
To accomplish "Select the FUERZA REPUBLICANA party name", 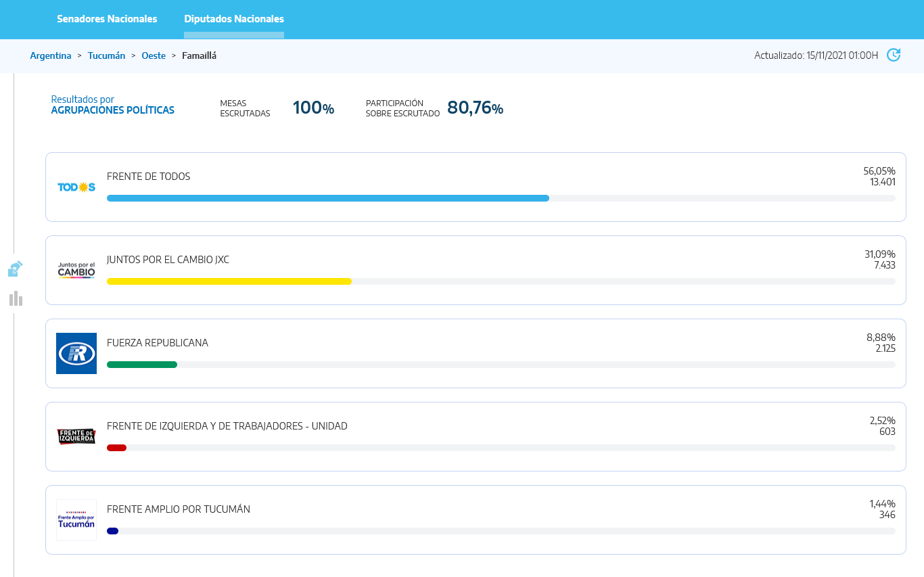I will click(158, 343).
